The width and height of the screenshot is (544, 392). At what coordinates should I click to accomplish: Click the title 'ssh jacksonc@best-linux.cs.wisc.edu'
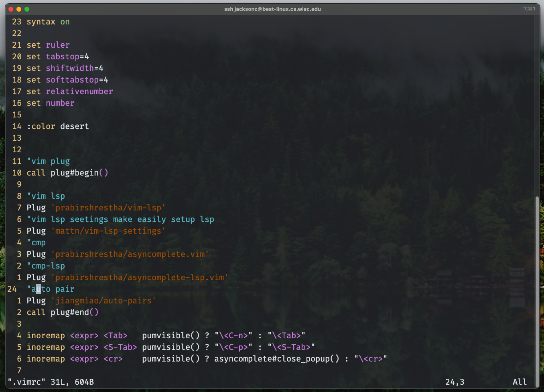point(272,9)
